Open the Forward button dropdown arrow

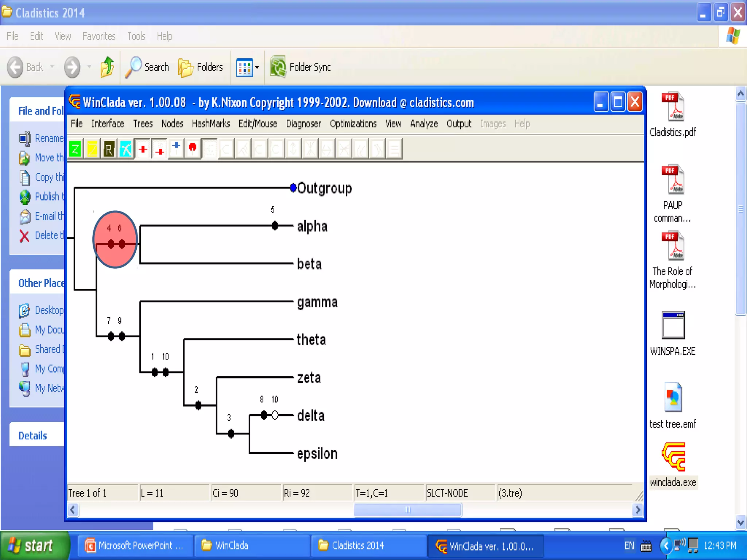pyautogui.click(x=89, y=67)
